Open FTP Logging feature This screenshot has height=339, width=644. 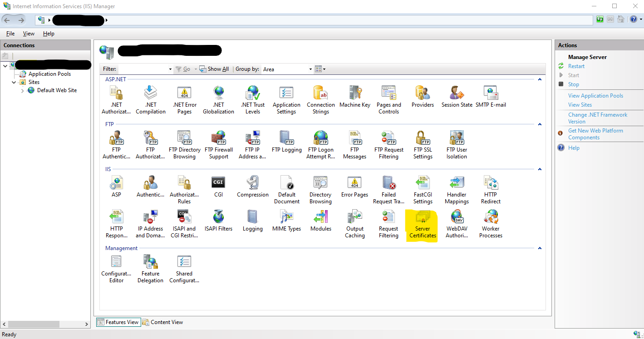coord(287,142)
